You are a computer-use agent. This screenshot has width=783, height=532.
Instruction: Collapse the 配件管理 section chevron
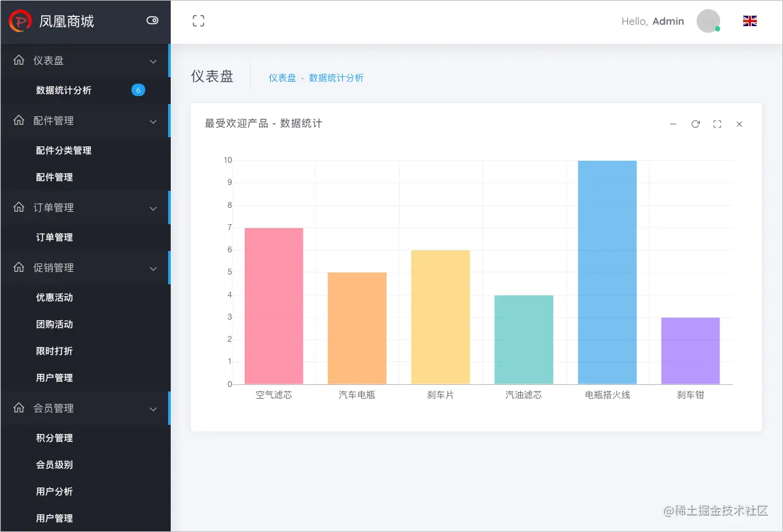[153, 122]
